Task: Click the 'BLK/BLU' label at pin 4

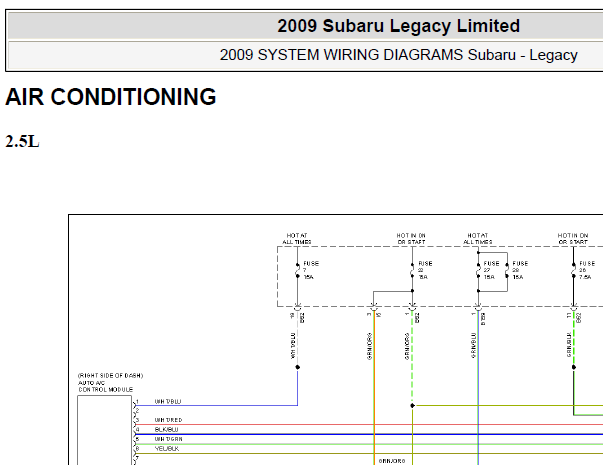Action: [167, 430]
